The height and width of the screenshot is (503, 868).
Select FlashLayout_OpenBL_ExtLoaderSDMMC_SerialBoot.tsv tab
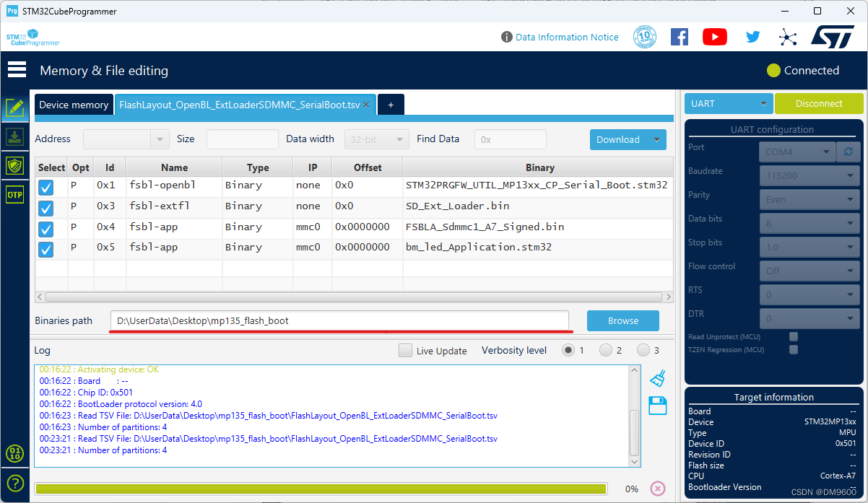click(x=240, y=105)
